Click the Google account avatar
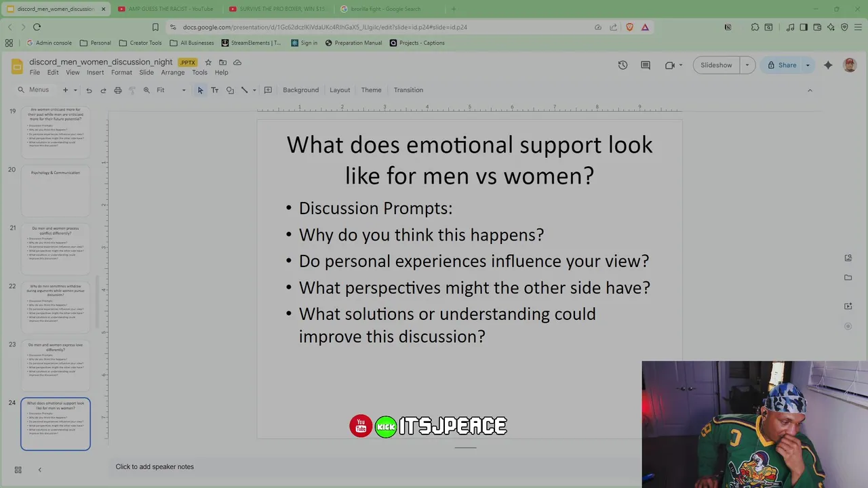Image resolution: width=868 pixels, height=488 pixels. [850, 65]
